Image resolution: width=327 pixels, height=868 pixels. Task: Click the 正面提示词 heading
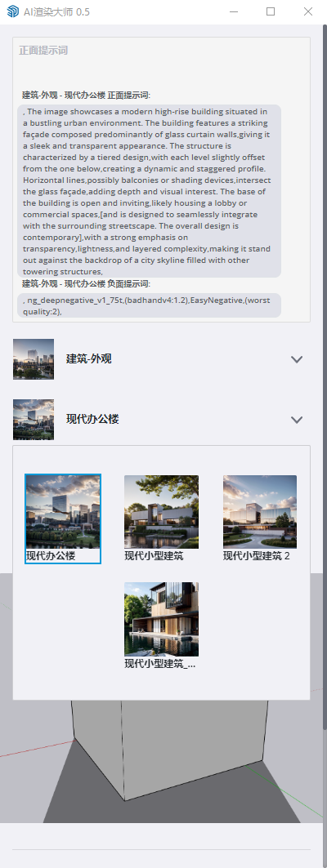click(x=43, y=51)
